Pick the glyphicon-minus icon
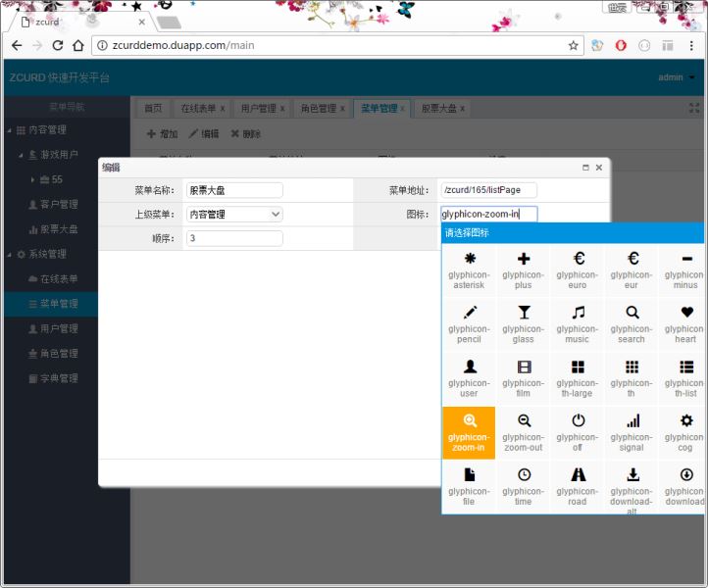The width and height of the screenshot is (708, 588). (683, 270)
